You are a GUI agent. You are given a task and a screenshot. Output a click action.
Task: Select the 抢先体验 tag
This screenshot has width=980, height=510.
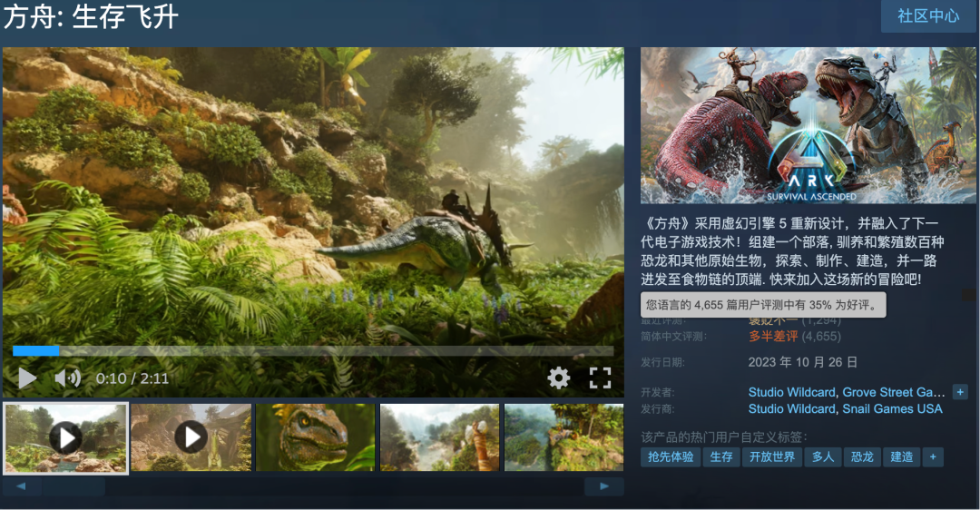(670, 456)
